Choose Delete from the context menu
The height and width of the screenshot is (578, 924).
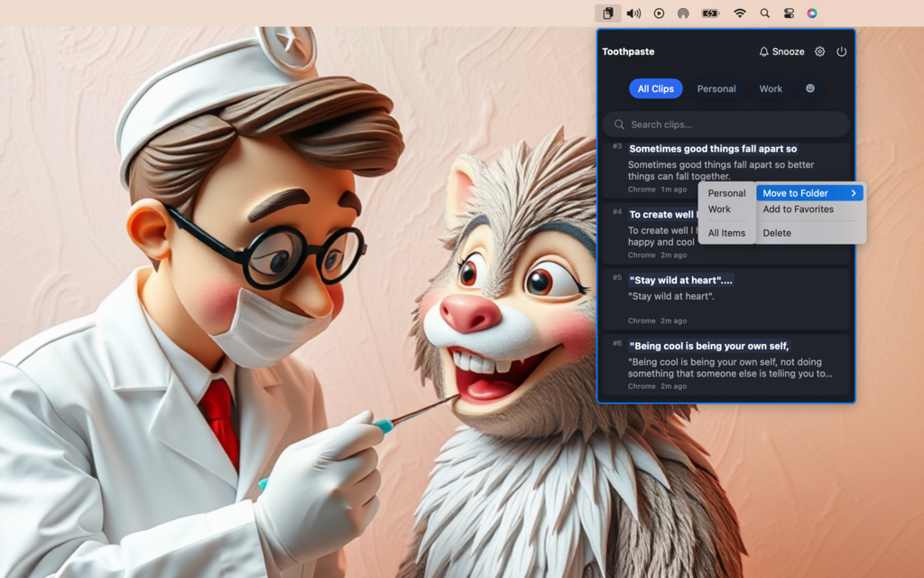777,233
